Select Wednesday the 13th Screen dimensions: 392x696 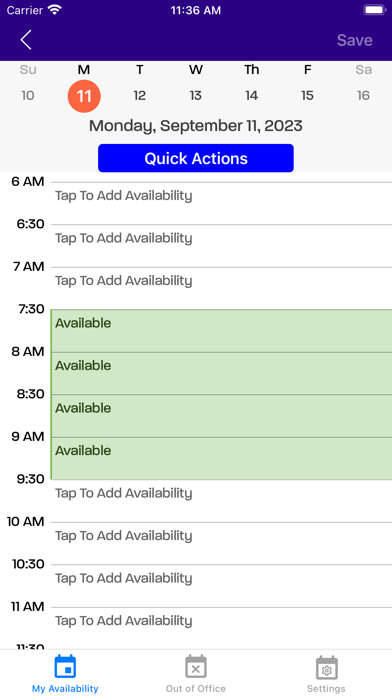pyautogui.click(x=196, y=96)
